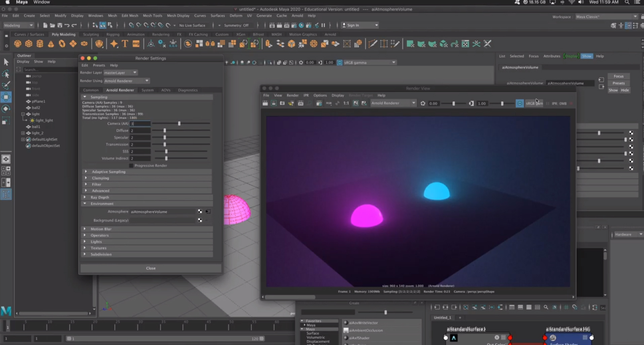Click the Close button in Render Settings

150,268
